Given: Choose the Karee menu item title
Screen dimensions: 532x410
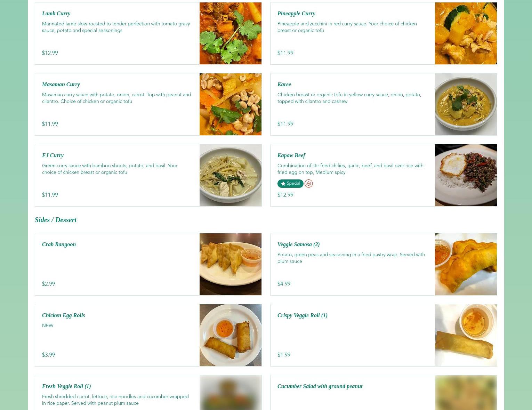Looking at the screenshot, I should pyautogui.click(x=284, y=84).
